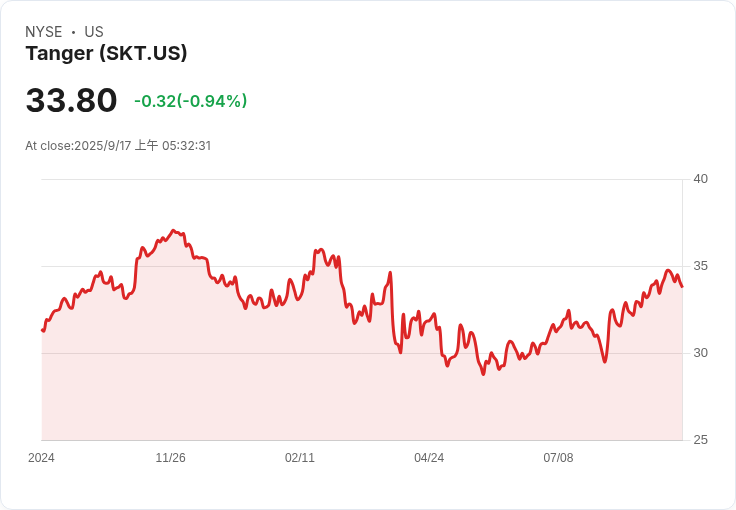Click the price line's rightmost end point
Viewport: 736px width, 510px height.
[x=682, y=286]
